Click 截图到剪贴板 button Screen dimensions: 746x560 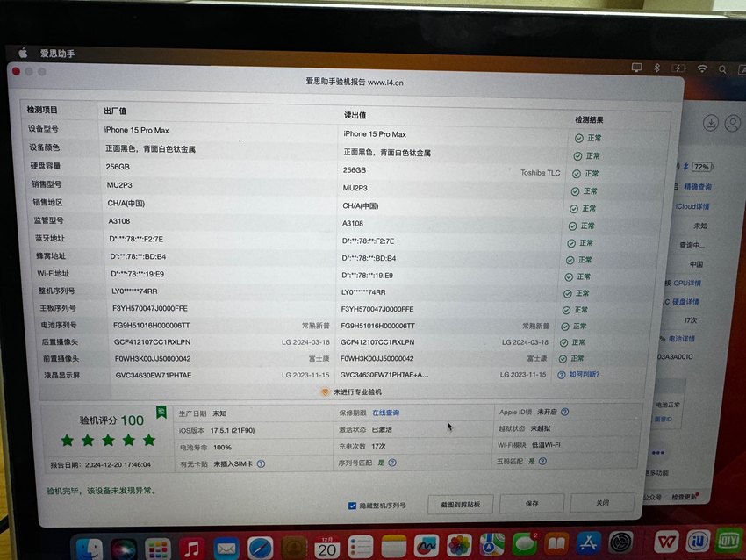460,505
